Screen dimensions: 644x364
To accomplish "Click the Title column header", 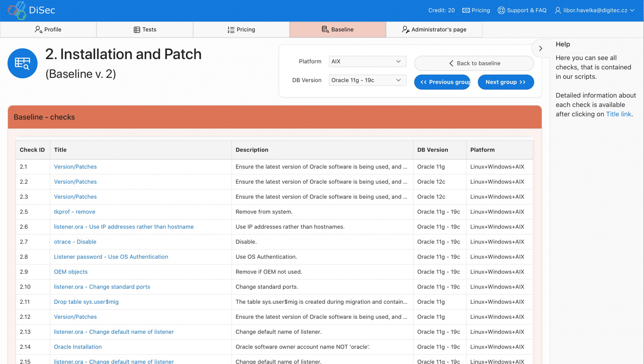I will 60,150.
